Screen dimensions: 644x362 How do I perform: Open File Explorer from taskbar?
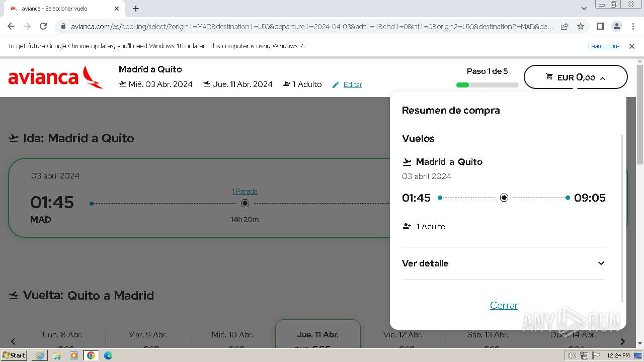click(57, 355)
